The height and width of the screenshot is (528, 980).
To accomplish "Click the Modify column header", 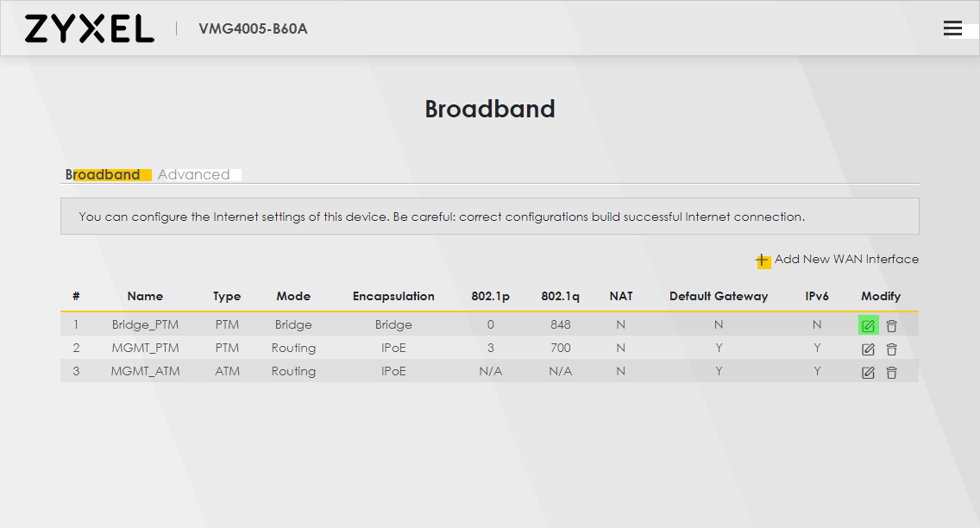I will coord(881,296).
